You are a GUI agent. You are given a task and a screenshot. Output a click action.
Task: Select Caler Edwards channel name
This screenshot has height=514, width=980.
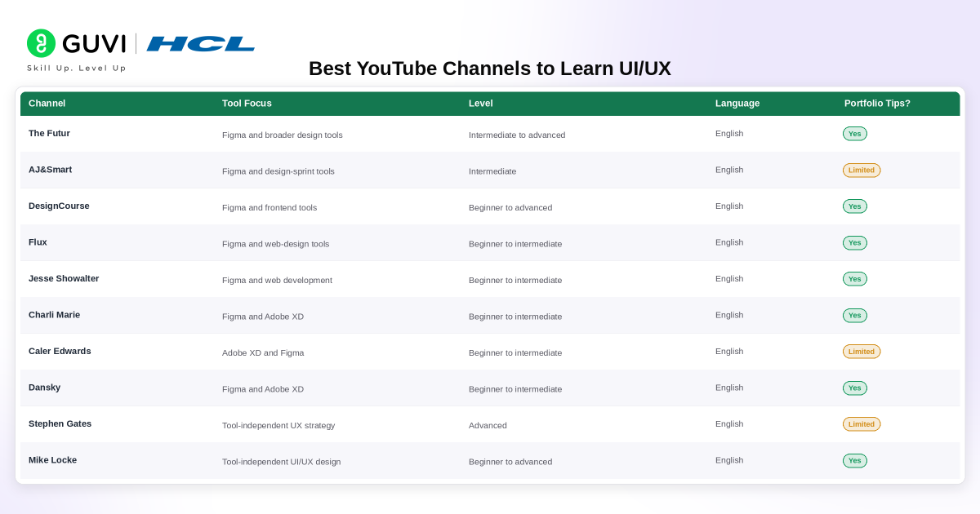coord(60,351)
